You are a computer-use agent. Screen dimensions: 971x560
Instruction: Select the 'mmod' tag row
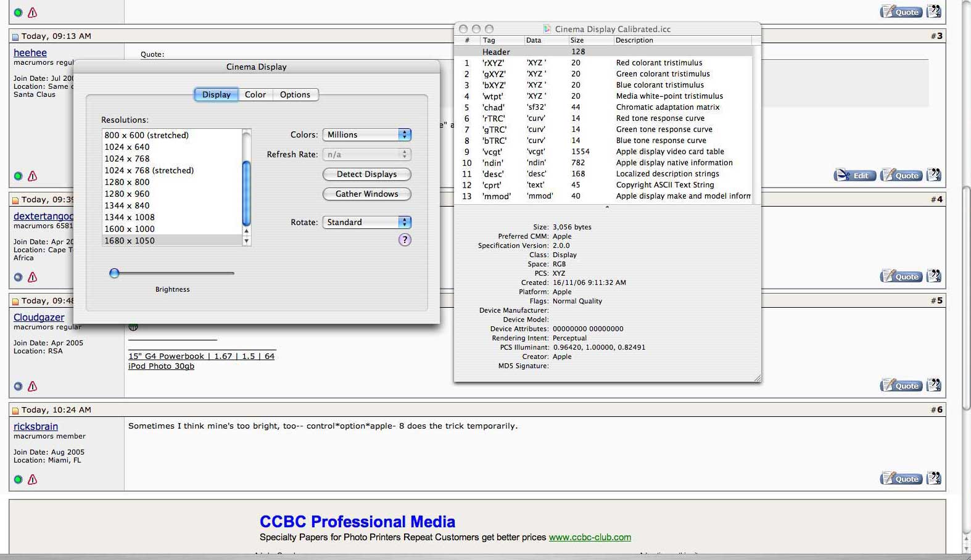[603, 196]
